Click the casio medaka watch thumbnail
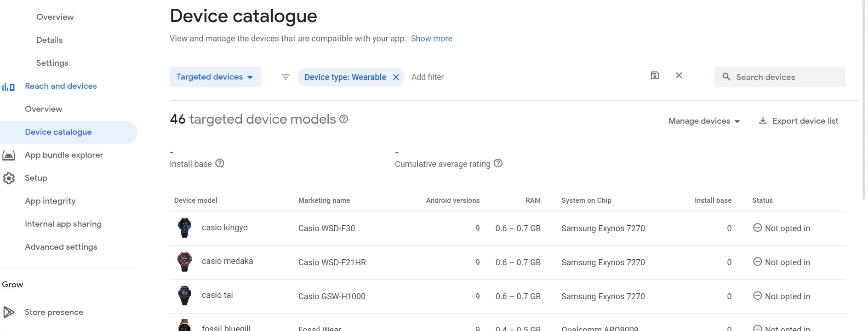 point(185,262)
